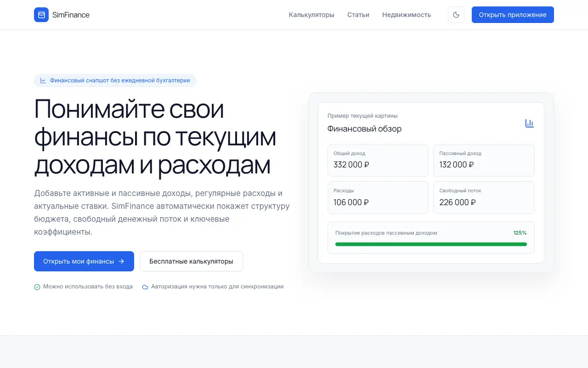Click the SimFinance logo icon
588x368 pixels.
[41, 15]
